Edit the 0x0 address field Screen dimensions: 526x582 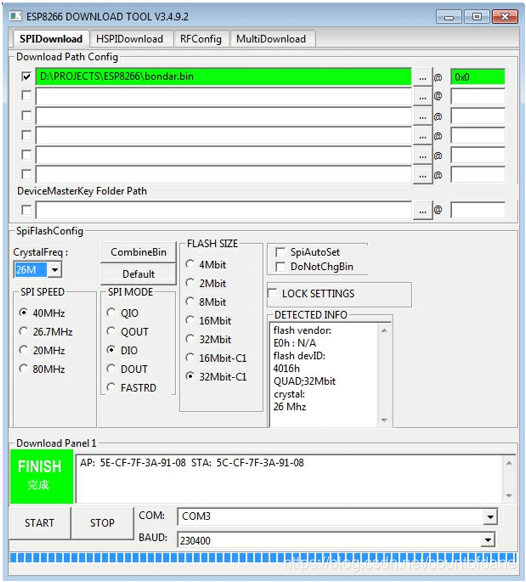pyautogui.click(x=478, y=77)
